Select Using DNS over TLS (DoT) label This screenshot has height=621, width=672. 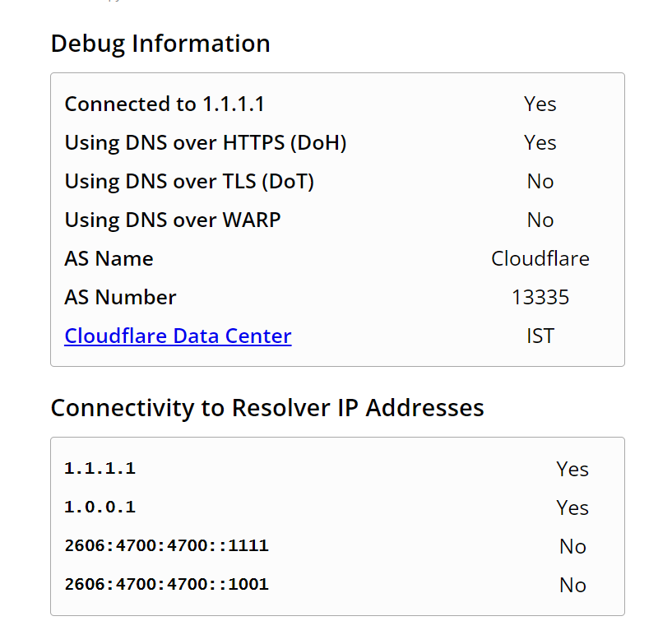pos(189,181)
